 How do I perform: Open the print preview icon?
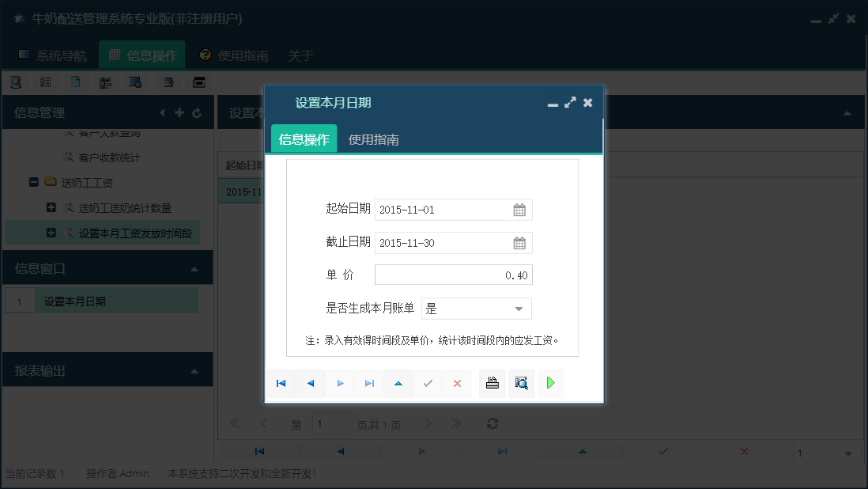tap(521, 383)
